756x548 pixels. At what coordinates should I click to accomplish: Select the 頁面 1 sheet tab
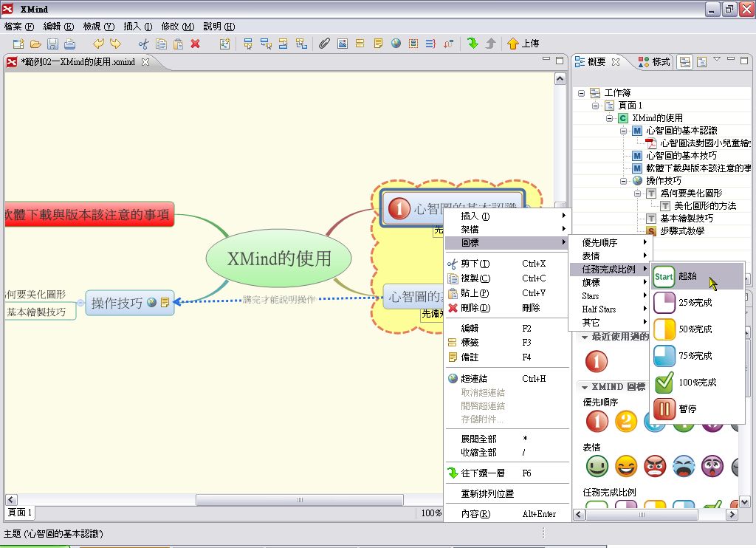pyautogui.click(x=20, y=513)
